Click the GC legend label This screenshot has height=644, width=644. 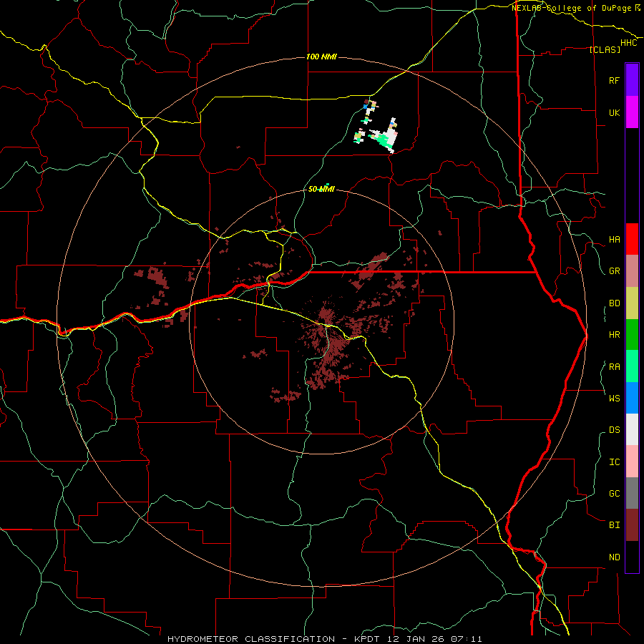pos(614,494)
